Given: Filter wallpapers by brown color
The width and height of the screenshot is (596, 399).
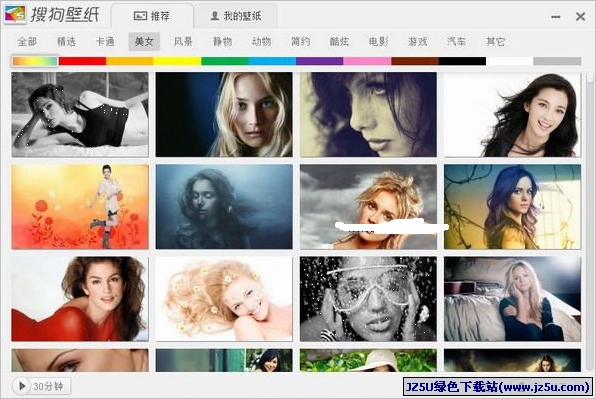Looking at the screenshot, I should 415,61.
